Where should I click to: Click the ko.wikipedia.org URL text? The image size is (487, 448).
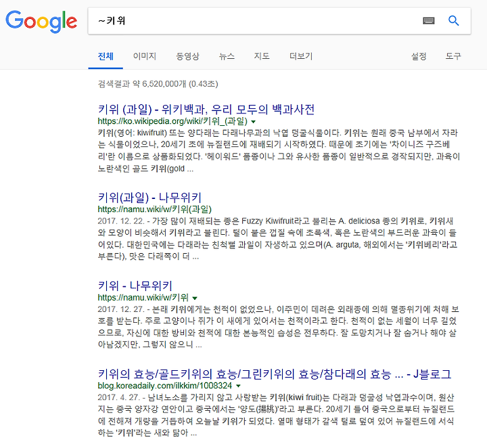coord(172,121)
